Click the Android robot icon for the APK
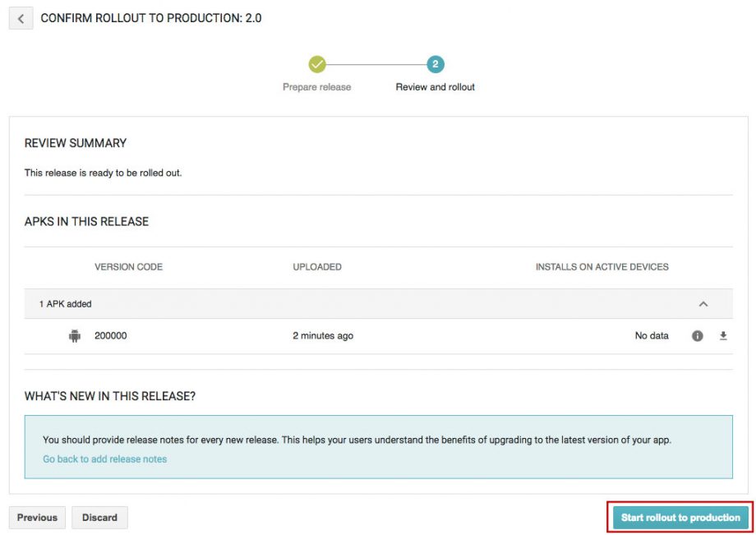Screen dimensions: 756x535 coord(75,336)
